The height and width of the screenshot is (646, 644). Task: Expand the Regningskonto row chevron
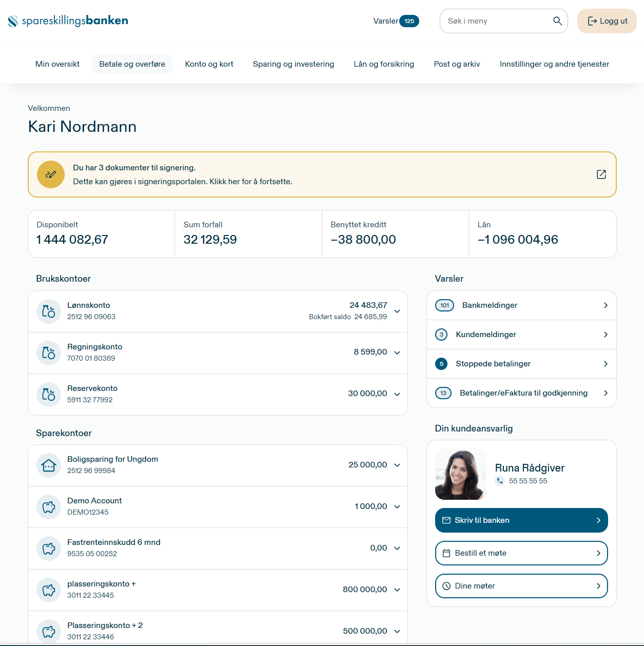click(x=397, y=353)
